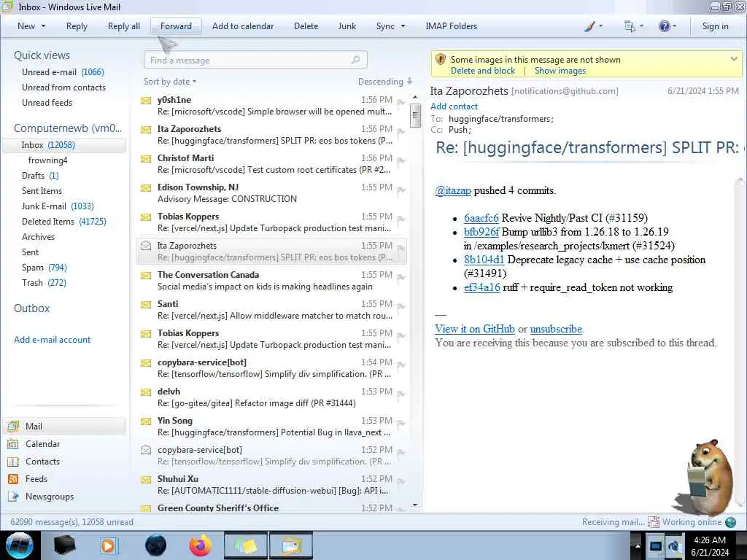This screenshot has height=560, width=747.
Task: Click the black box taskbar icon
Action: point(64,545)
